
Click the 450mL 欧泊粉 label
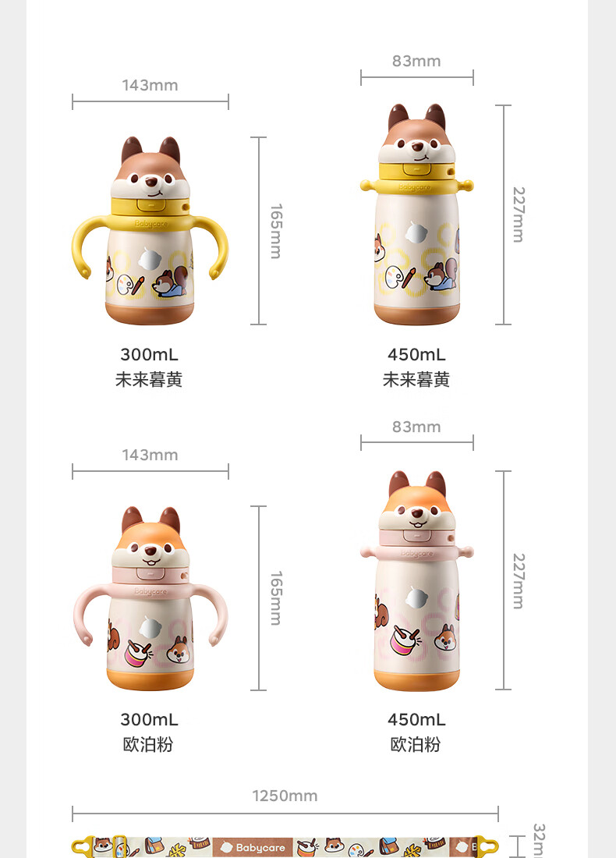[416, 732]
